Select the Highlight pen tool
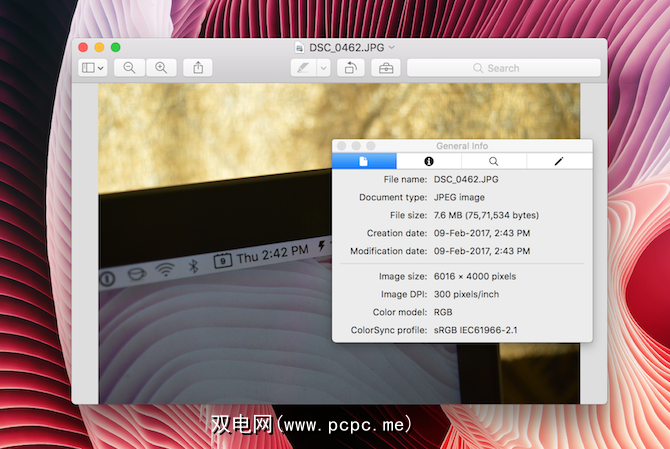Image resolution: width=670 pixels, height=449 pixels. pyautogui.click(x=301, y=68)
